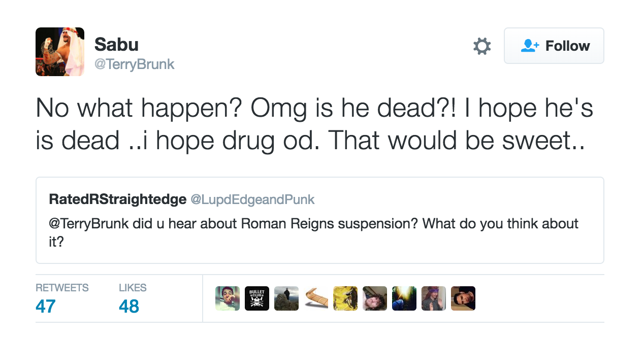The image size is (644, 337).
Task: Open Sabu's profile picture
Action: point(60,52)
